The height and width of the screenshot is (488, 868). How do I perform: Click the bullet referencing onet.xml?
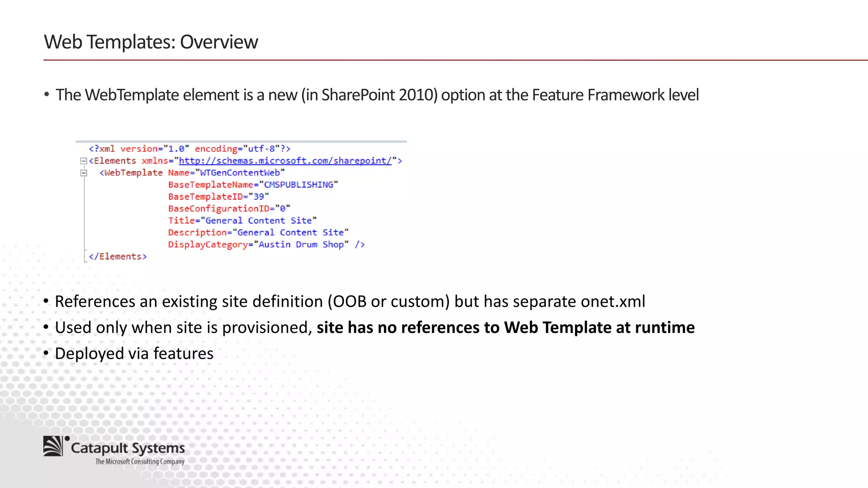coord(350,302)
